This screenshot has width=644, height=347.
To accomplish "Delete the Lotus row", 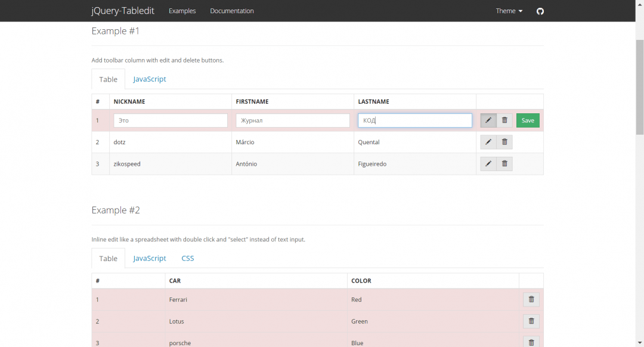I will click(x=531, y=321).
